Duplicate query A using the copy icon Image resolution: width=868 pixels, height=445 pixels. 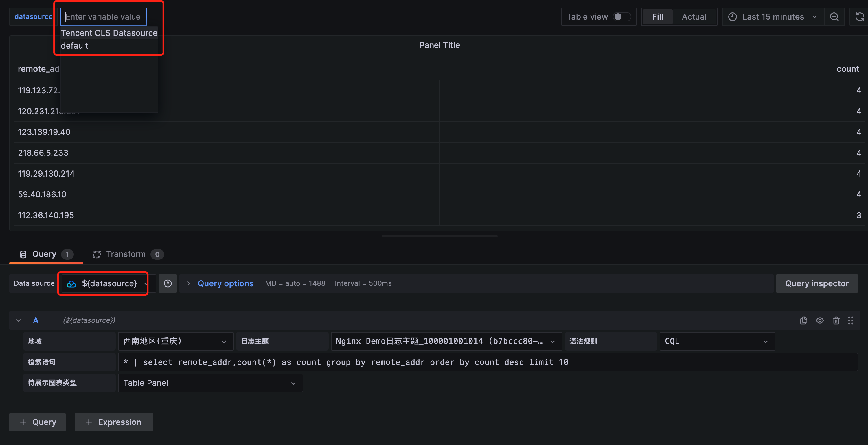tap(804, 320)
